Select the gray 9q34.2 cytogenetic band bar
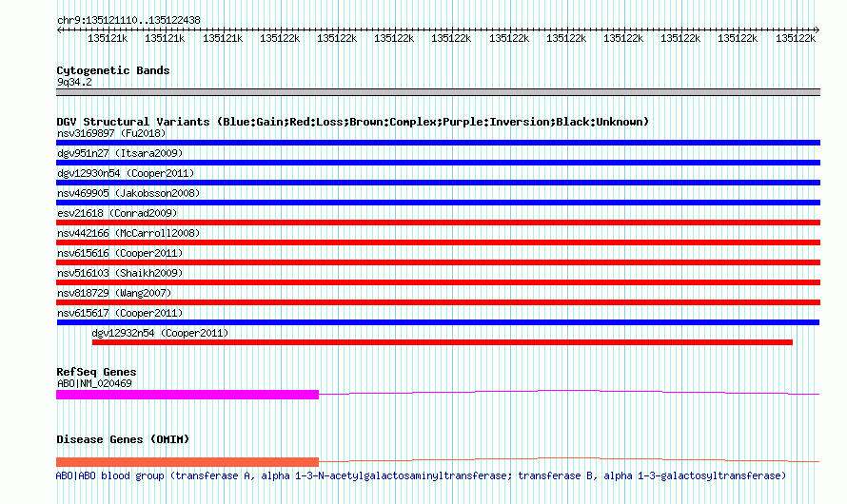 (x=438, y=92)
